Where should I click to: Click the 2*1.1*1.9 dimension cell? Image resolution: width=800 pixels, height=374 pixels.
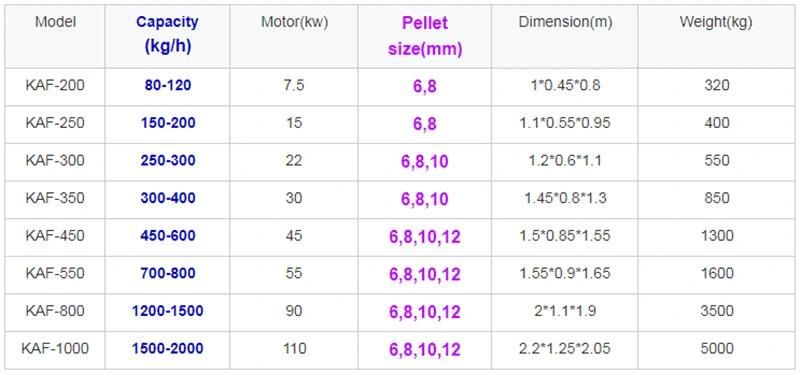565,311
